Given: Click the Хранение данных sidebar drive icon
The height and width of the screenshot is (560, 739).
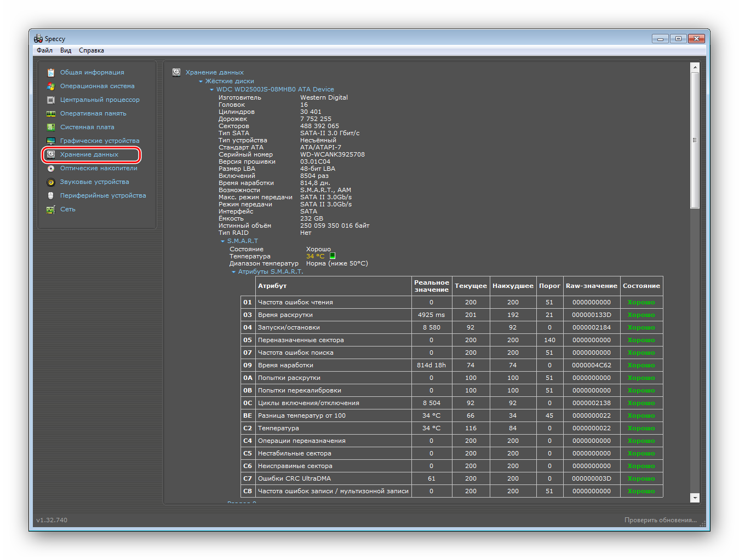Looking at the screenshot, I should pos(51,154).
